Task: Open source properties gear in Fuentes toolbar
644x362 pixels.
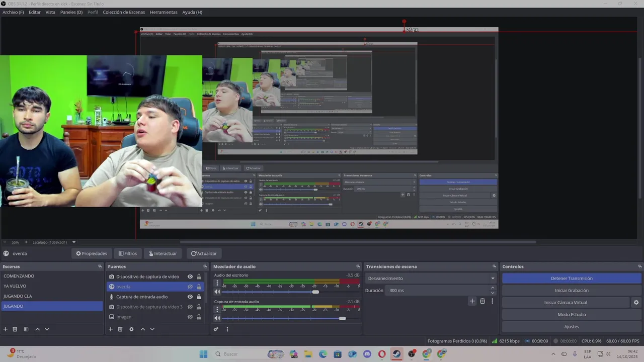Action: [131, 329]
